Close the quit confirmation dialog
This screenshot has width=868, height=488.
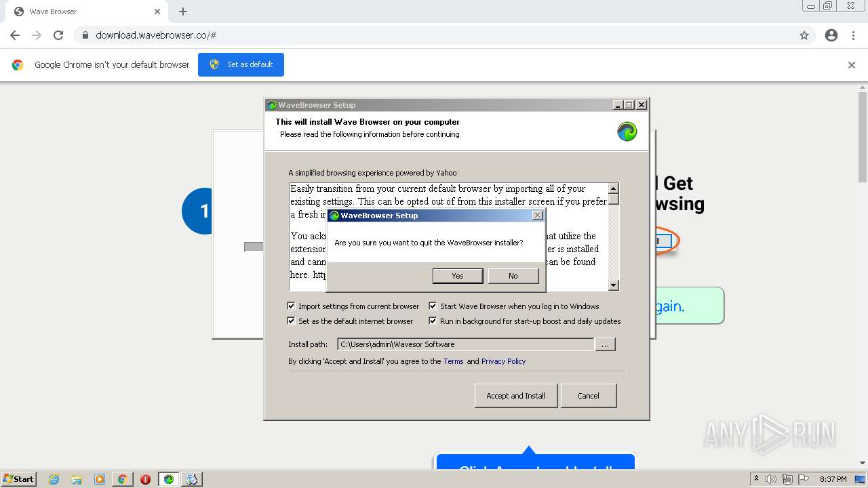[538, 216]
